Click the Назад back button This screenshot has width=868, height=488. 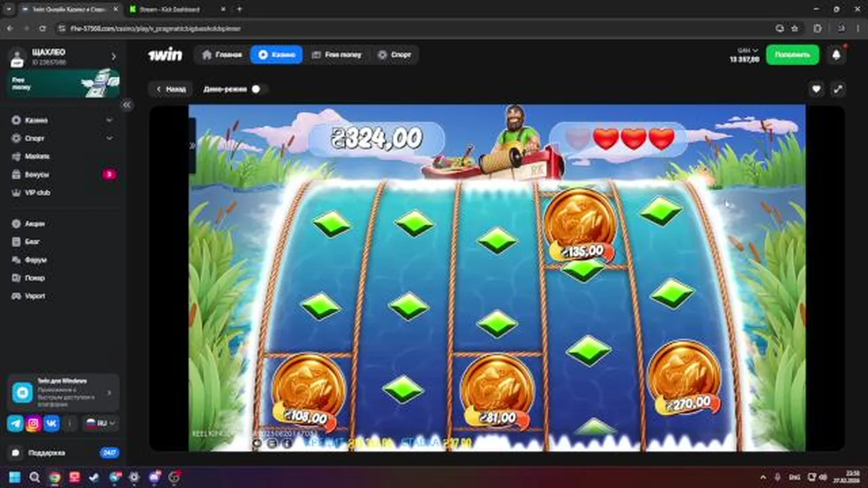click(170, 89)
